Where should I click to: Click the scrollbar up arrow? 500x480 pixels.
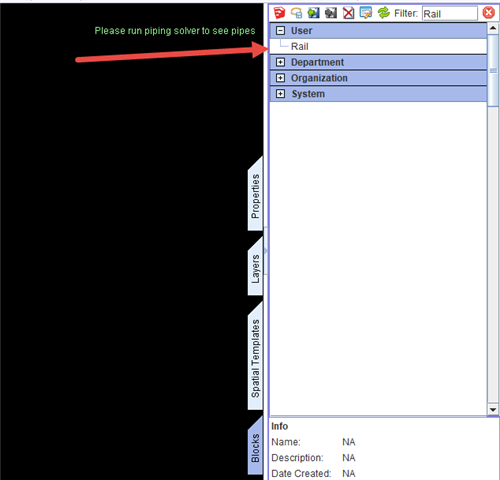click(x=493, y=28)
